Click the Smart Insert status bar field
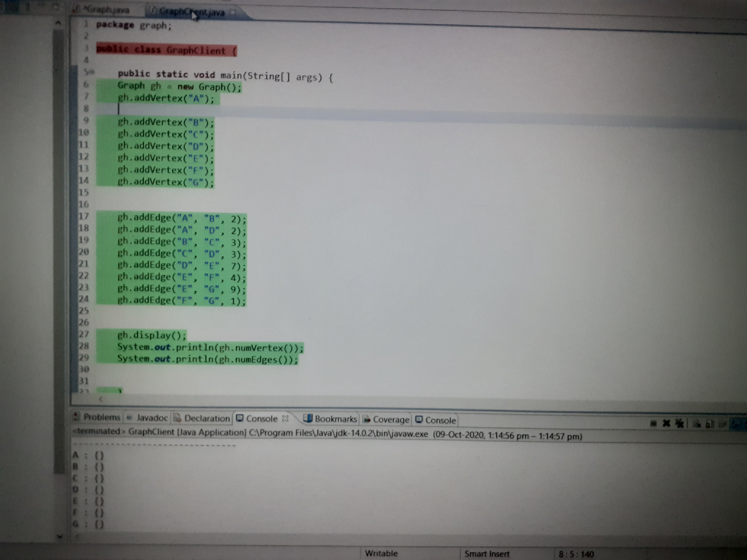747x560 pixels. coord(487,554)
